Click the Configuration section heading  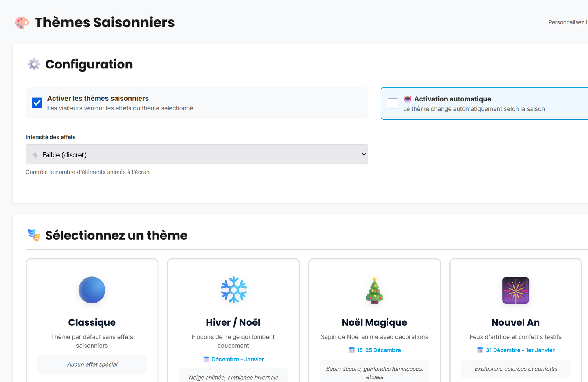coord(89,64)
